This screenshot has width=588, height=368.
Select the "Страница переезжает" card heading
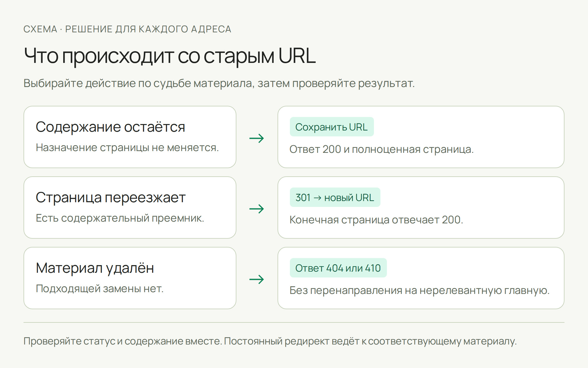(x=111, y=198)
